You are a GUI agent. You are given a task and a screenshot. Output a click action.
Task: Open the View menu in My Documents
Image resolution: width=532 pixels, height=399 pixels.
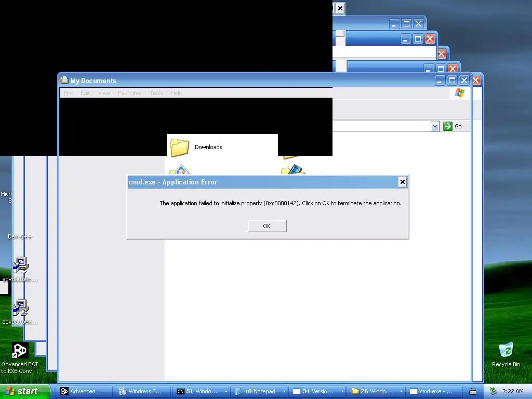[104, 93]
